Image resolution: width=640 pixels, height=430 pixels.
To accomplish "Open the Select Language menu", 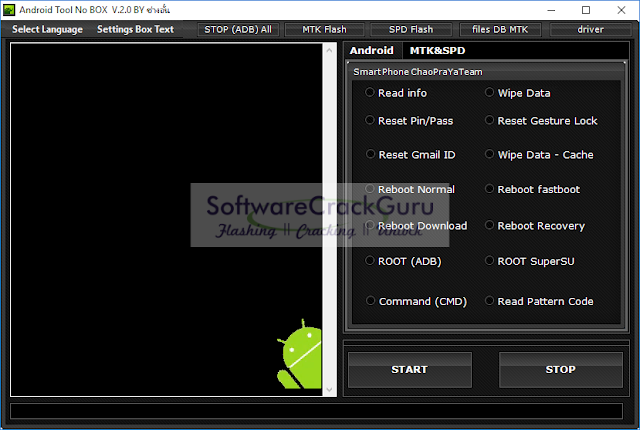I will (x=47, y=29).
